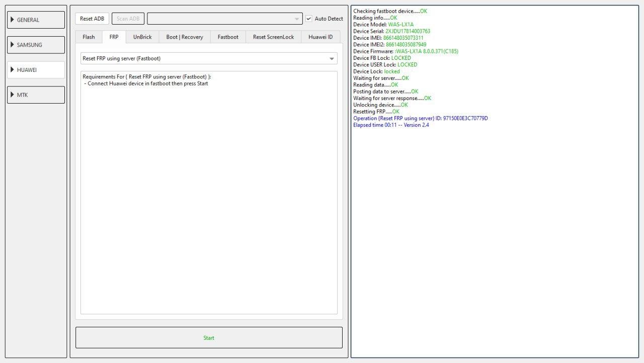Click the 'Elapsed time 00:11 -- Version 2.4' line
644x363 pixels.
pos(391,125)
